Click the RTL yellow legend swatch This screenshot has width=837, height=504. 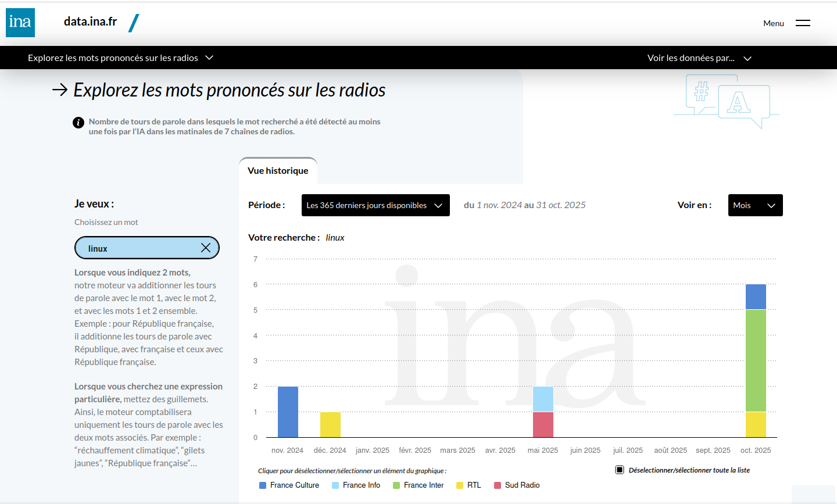(x=460, y=485)
